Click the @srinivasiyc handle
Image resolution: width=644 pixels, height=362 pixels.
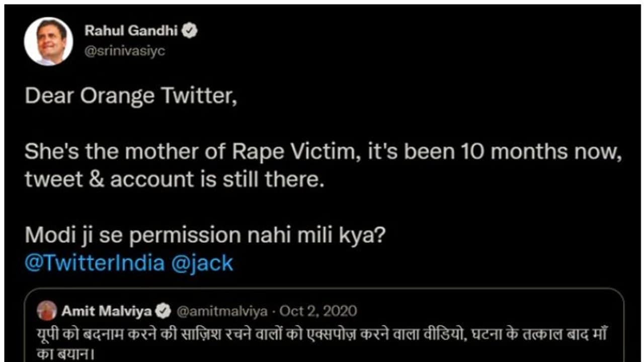point(124,51)
